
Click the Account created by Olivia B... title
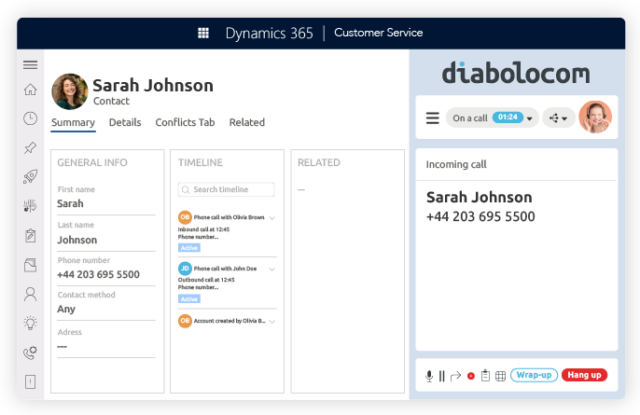tap(230, 321)
